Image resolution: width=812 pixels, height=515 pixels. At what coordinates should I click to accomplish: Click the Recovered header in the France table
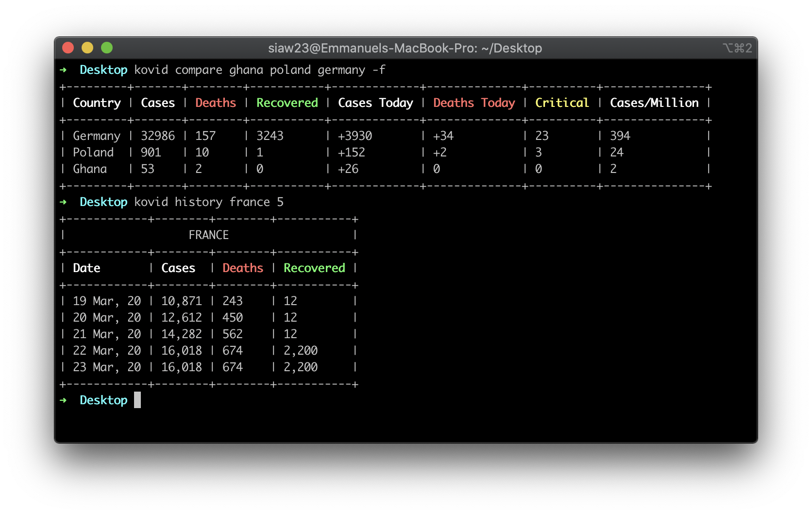point(314,268)
